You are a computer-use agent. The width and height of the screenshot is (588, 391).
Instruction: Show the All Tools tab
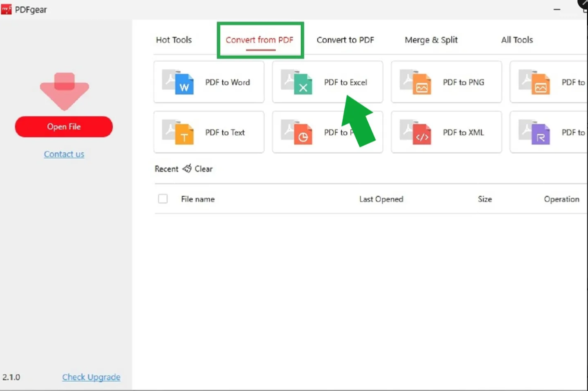coord(517,39)
